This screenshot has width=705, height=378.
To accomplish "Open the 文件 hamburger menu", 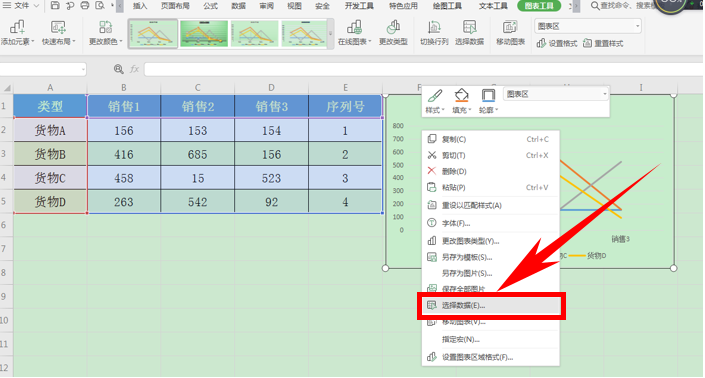I will tap(20, 5).
